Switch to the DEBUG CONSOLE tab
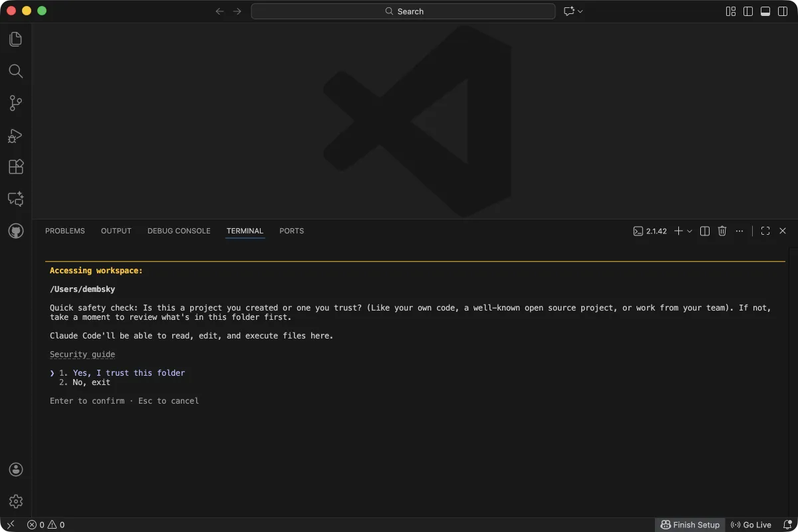This screenshot has width=798, height=532. (178, 231)
